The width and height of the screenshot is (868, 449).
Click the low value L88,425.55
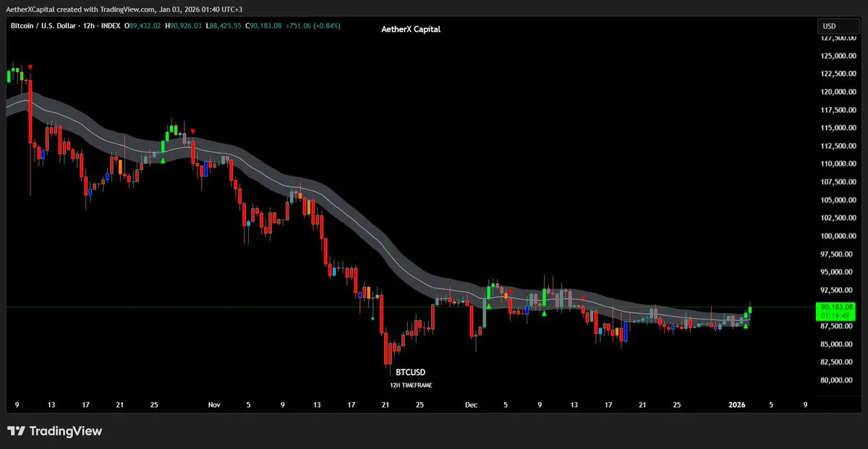click(224, 26)
